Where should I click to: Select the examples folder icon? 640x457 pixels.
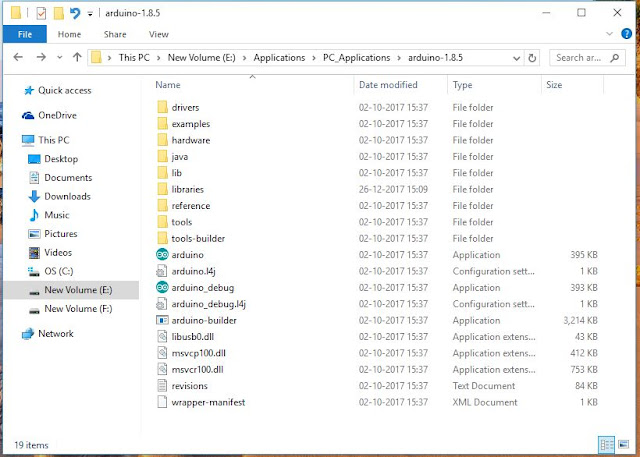click(162, 124)
